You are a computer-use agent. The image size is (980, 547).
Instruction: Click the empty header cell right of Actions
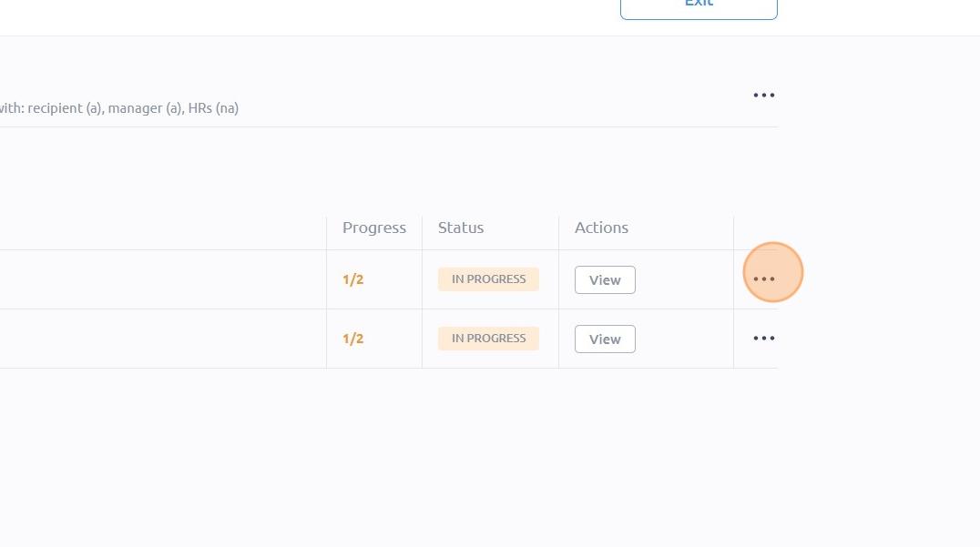[756, 233]
